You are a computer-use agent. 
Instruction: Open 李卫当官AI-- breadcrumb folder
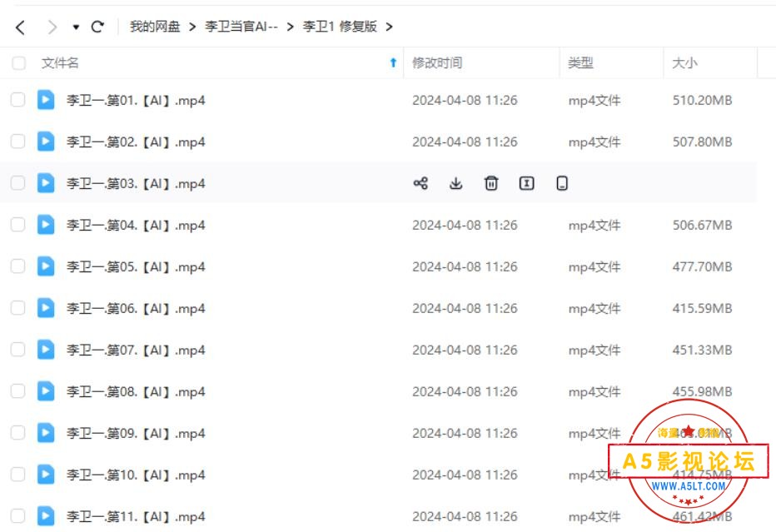pos(241,27)
